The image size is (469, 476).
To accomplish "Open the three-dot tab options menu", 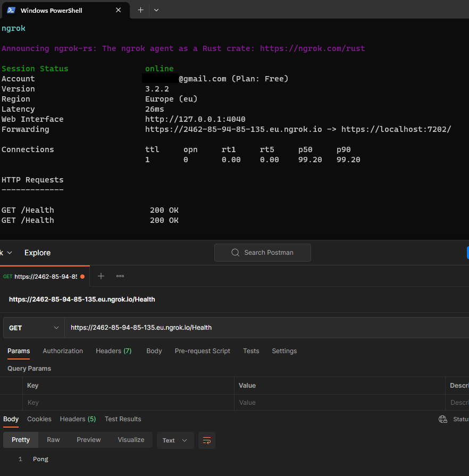I will 120,276.
